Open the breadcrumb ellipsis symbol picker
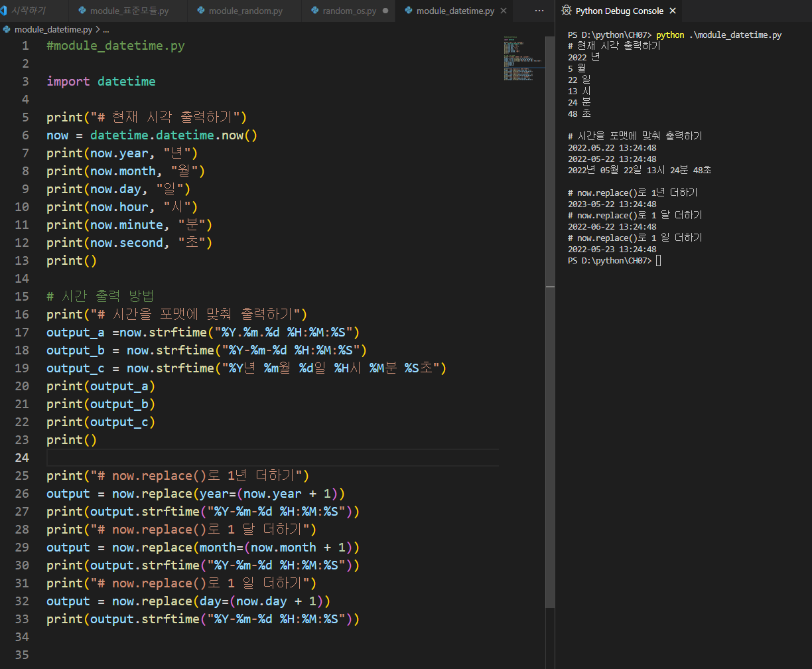Image resolution: width=812 pixels, height=669 pixels. [x=106, y=30]
